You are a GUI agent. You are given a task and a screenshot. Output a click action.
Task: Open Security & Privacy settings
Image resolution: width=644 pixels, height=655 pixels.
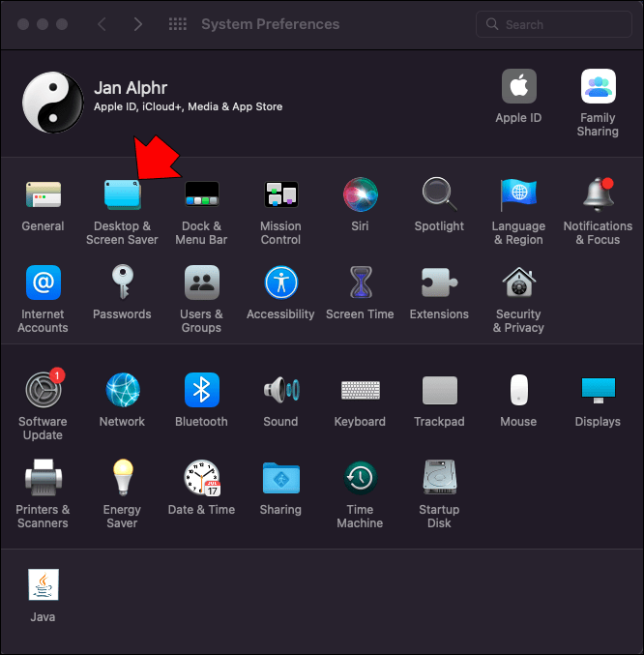tap(519, 283)
